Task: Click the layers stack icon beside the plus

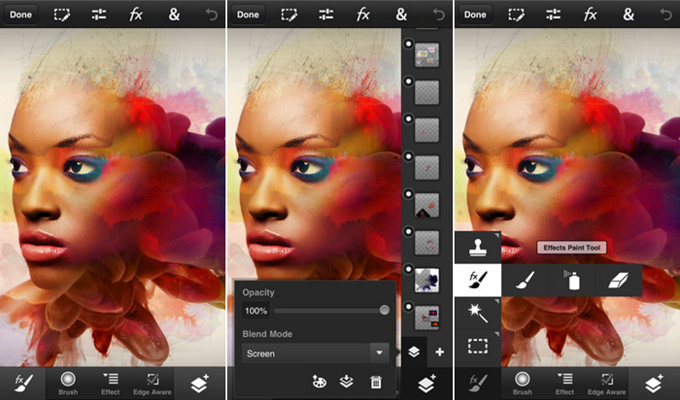Action: 414,352
